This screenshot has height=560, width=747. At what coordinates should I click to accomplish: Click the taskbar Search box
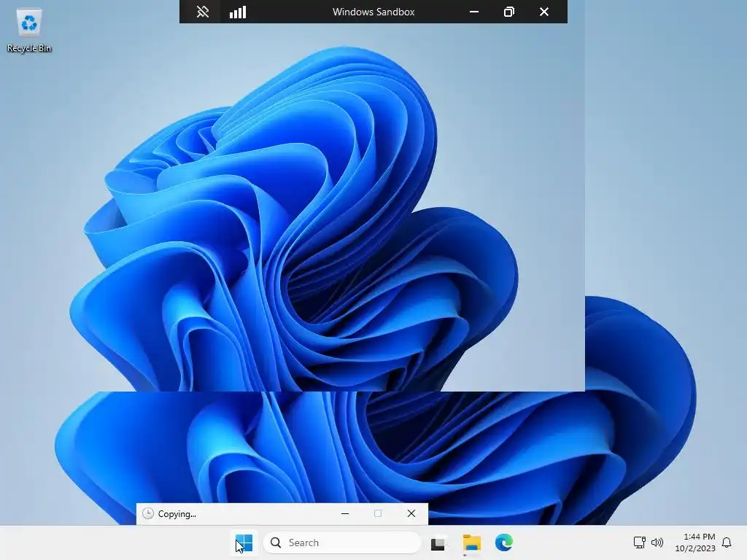click(x=342, y=542)
